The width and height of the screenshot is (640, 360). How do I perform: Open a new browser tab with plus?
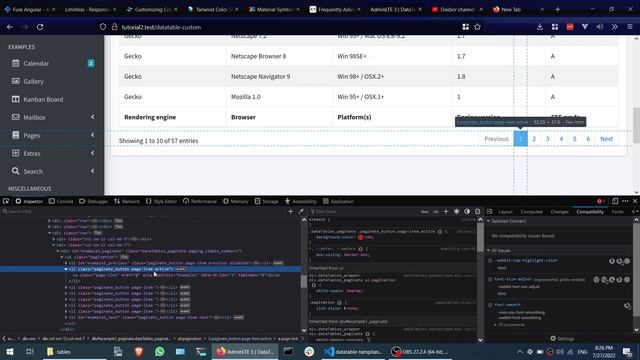(x=558, y=9)
